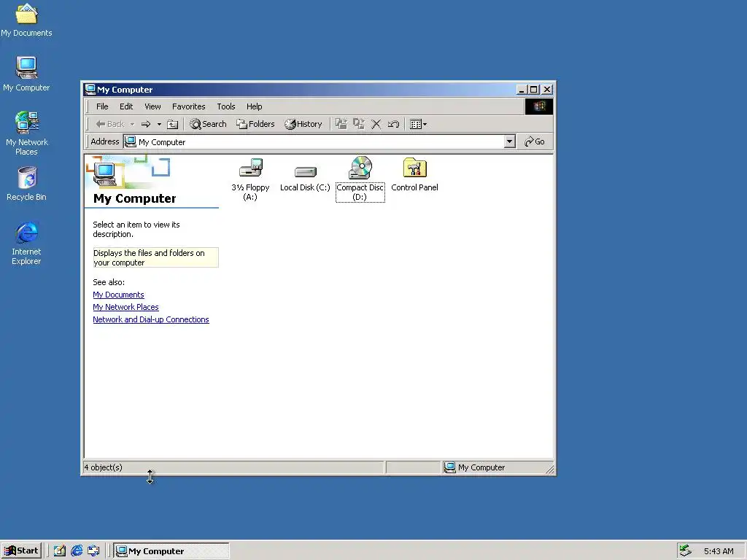Click the Copy To toolbar icon

pos(359,124)
